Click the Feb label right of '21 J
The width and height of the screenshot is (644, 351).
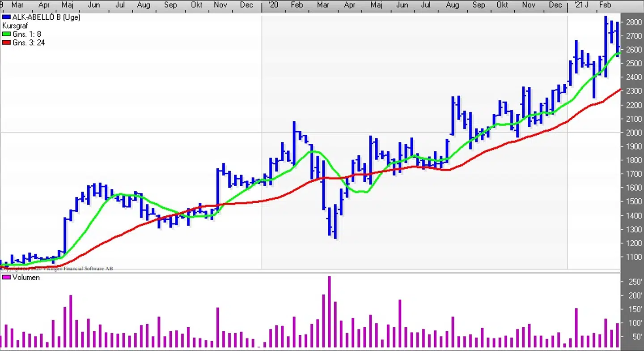605,5
